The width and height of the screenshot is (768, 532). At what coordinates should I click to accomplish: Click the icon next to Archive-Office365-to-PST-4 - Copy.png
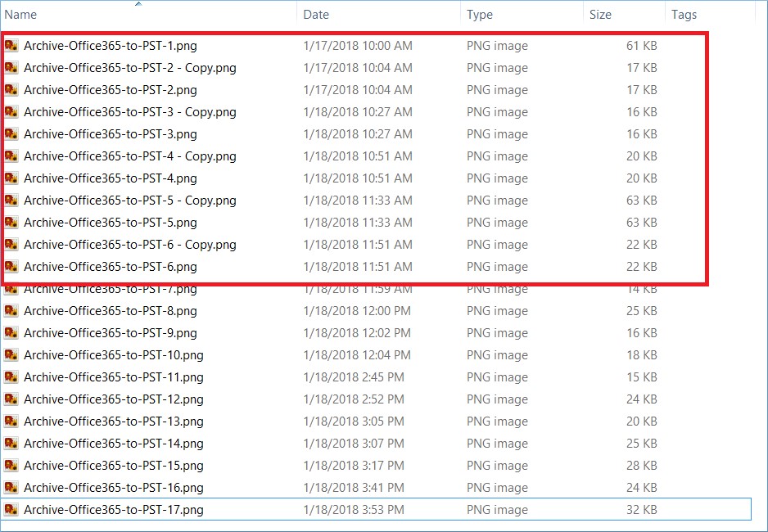pyautogui.click(x=12, y=156)
